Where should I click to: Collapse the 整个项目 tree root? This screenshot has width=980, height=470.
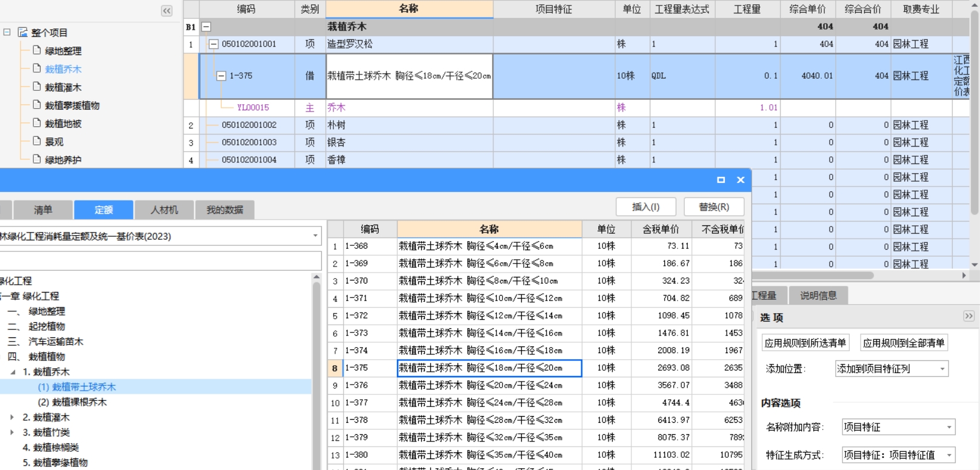[7, 32]
